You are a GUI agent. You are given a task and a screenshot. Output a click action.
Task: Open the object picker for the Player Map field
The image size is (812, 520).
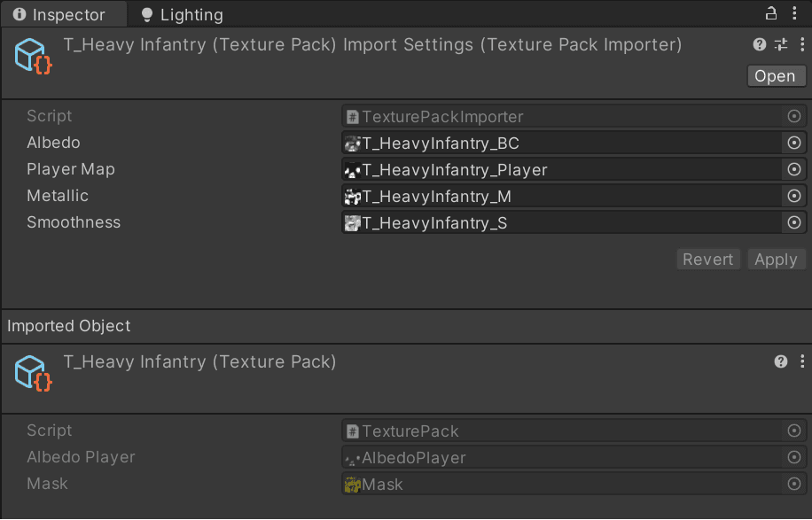click(794, 169)
